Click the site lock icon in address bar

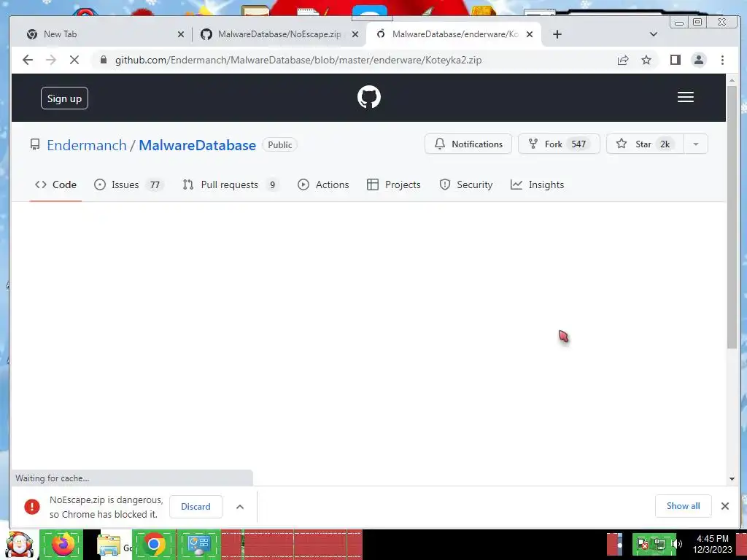coord(103,60)
